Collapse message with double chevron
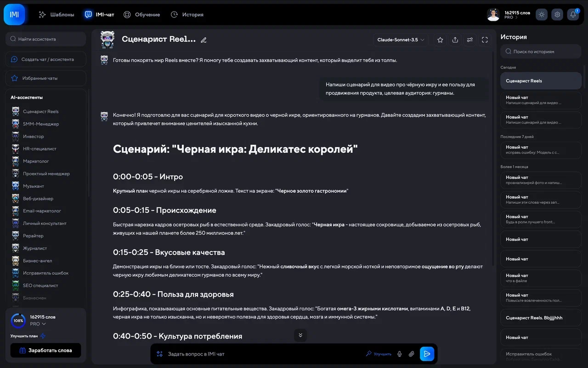 (x=300, y=335)
